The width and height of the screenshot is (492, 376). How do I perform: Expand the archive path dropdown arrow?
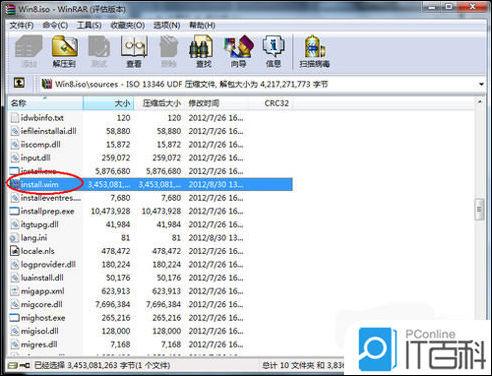(481, 84)
